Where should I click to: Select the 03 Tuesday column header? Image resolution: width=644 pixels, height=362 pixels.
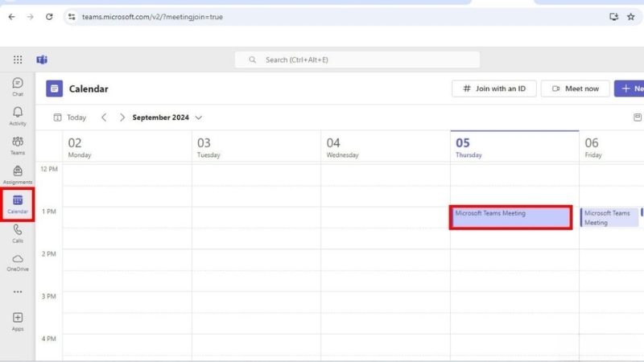tap(256, 147)
